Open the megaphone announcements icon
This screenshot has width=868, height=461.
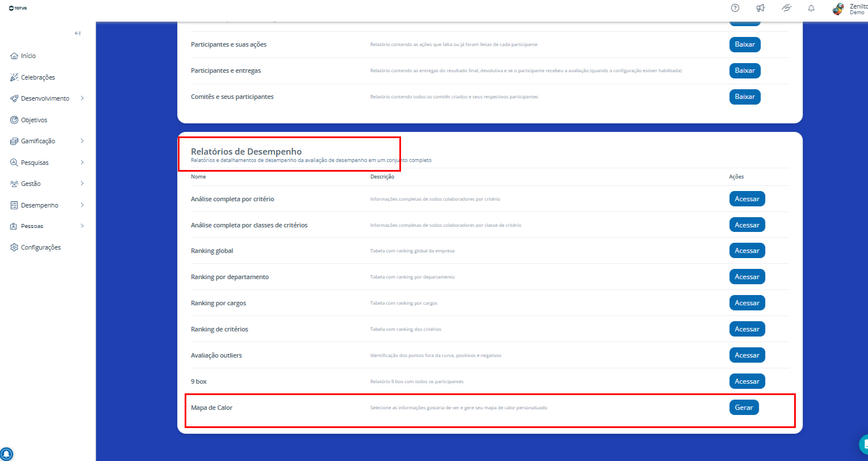tap(761, 8)
